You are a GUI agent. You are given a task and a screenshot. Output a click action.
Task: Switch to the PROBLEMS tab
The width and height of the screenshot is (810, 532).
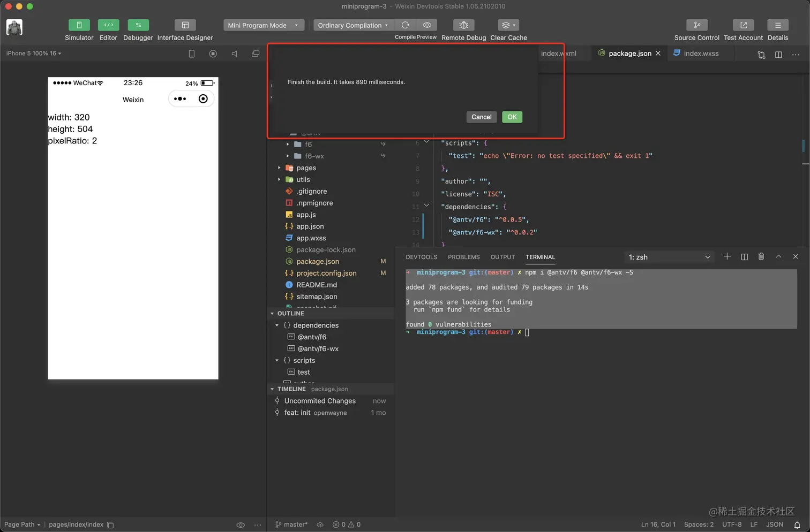(x=464, y=257)
